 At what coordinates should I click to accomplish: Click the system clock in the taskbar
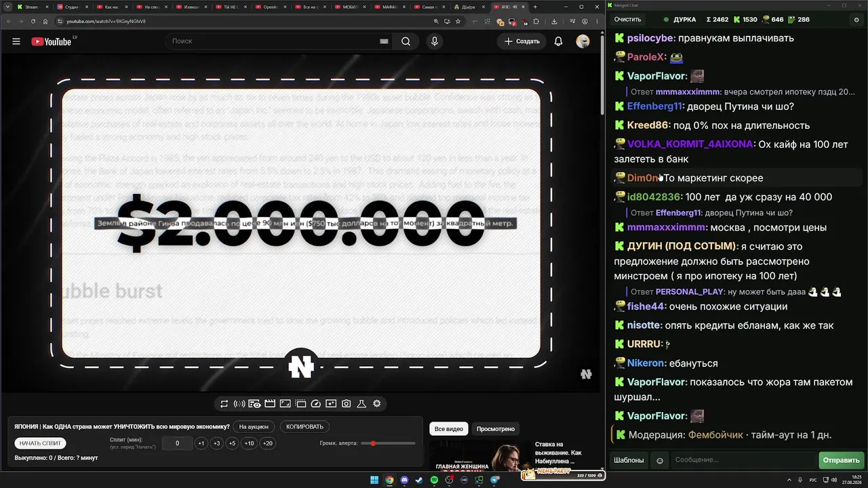(852, 481)
